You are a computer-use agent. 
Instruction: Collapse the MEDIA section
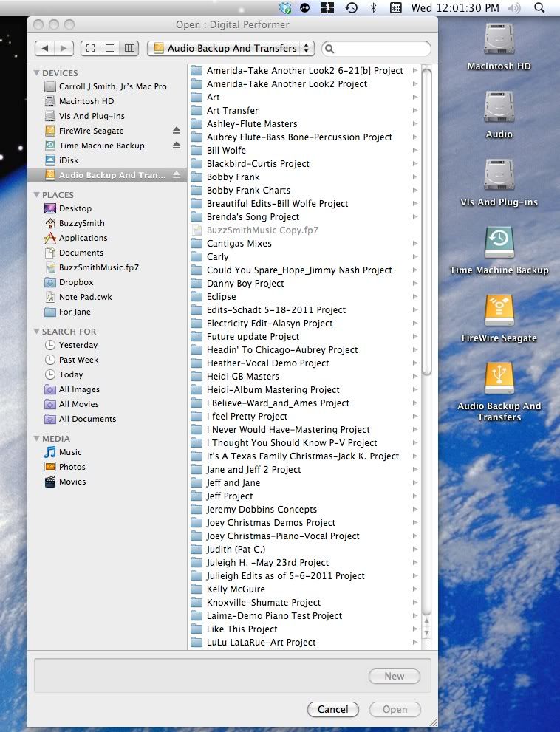[x=36, y=438]
